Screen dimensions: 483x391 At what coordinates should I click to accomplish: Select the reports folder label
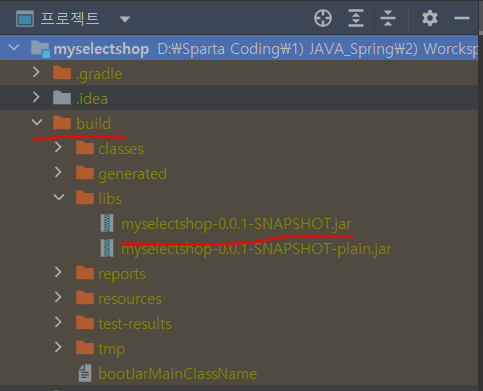(x=122, y=274)
